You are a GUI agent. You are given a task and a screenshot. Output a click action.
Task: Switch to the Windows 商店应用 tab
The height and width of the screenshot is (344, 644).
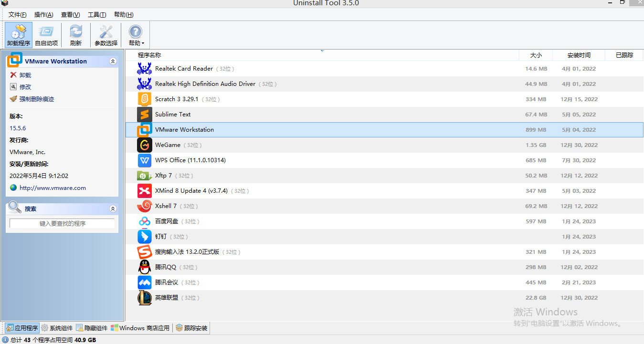tap(140, 328)
